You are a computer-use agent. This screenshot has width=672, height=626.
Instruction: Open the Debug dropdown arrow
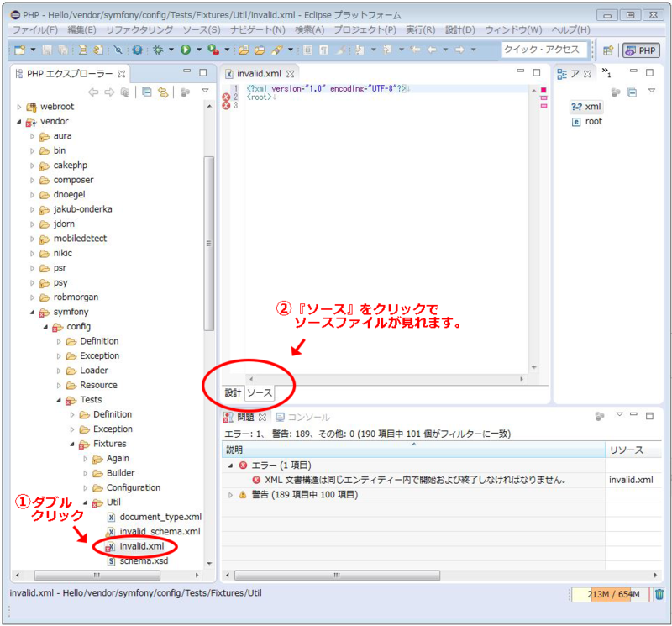coord(171,50)
